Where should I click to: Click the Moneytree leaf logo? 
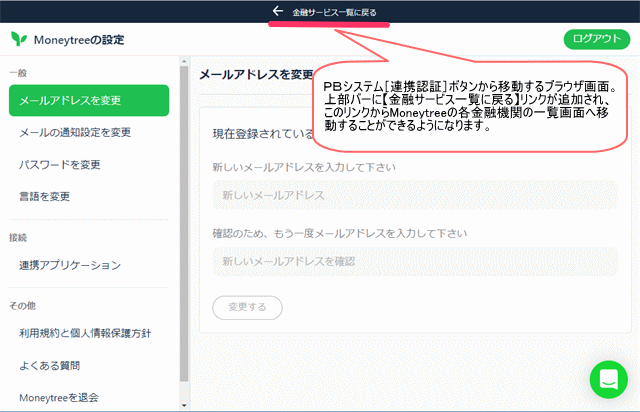tap(19, 39)
